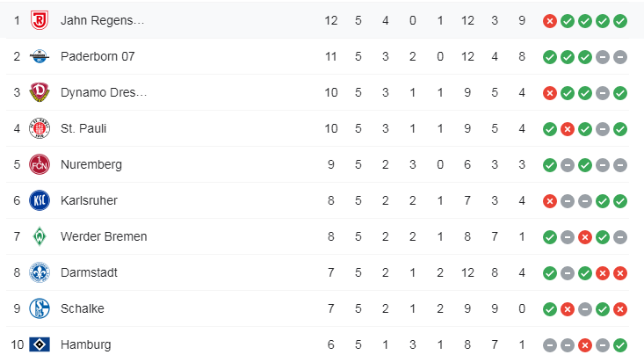The image size is (644, 362).
Task: Open the Hamburg team page
Action: click(86, 344)
